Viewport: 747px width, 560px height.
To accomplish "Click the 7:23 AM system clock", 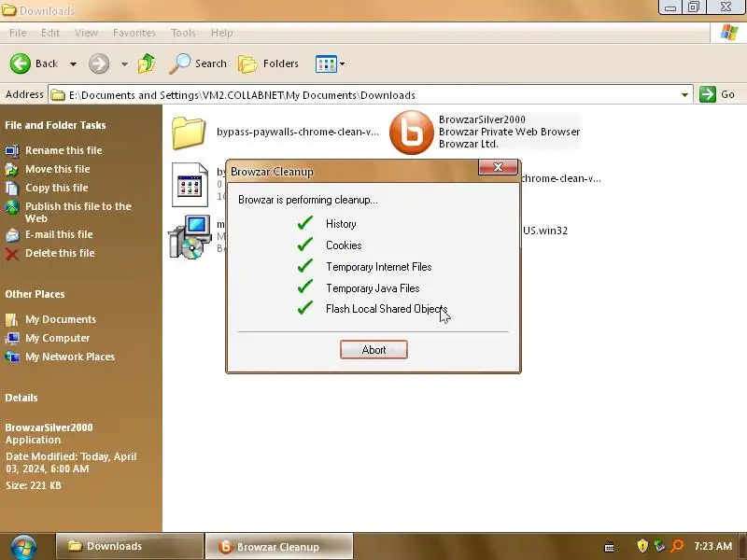I will point(712,546).
